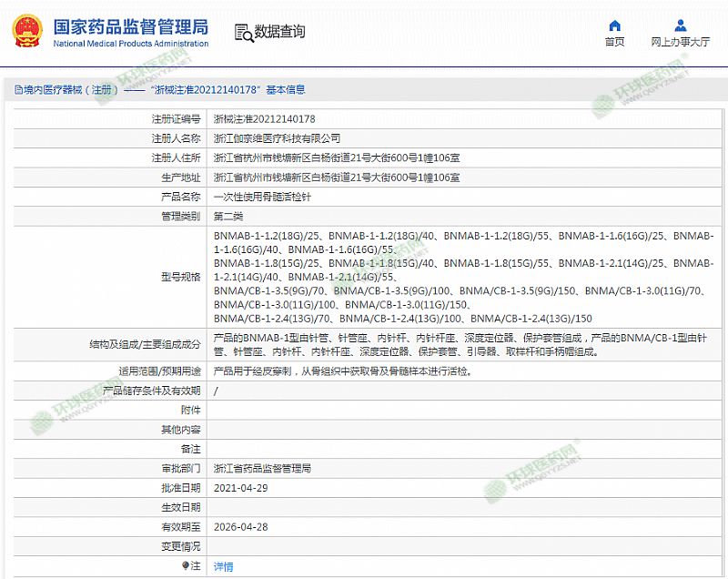The image size is (728, 579).
Task: Click registrant name 浙江伽奈维医疗科技有限公司
Action: coord(277,138)
